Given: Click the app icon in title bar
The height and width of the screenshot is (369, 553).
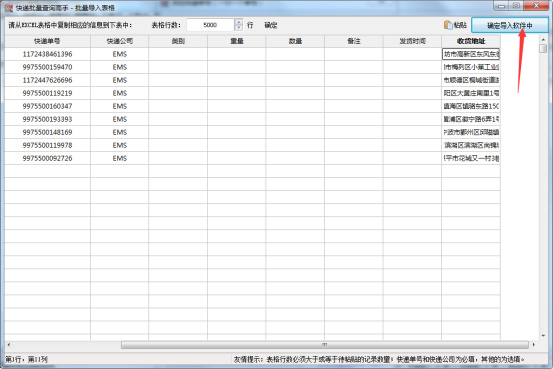Looking at the screenshot, I should [x=8, y=8].
